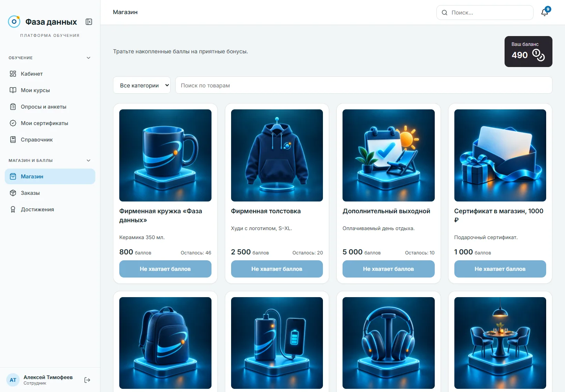Click the magnifier icon in top search
This screenshot has height=392, width=565.
coord(445,13)
